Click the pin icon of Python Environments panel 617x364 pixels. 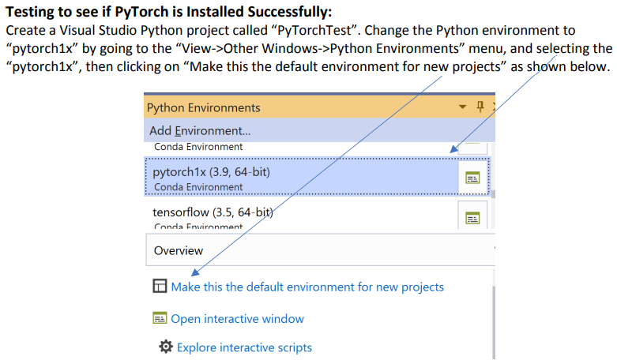[480, 107]
